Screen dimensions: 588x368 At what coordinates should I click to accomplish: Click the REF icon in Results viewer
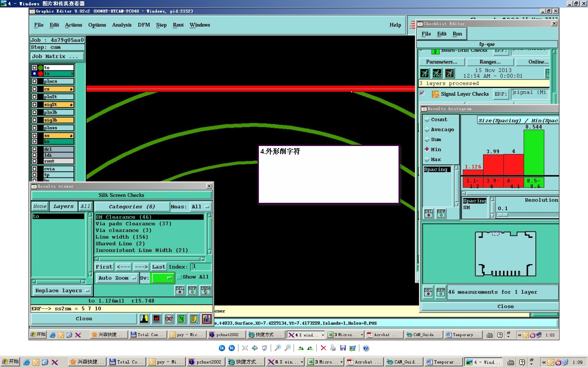[x=192, y=290]
